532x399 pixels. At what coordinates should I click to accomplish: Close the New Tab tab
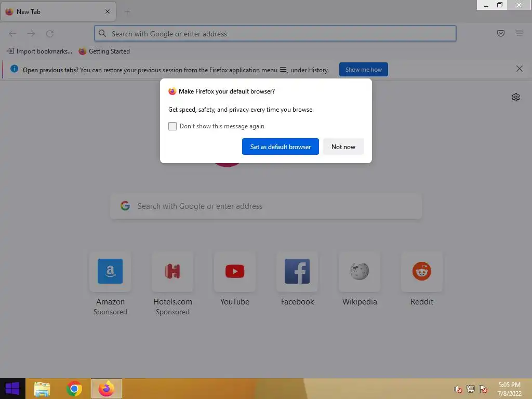[x=107, y=11]
